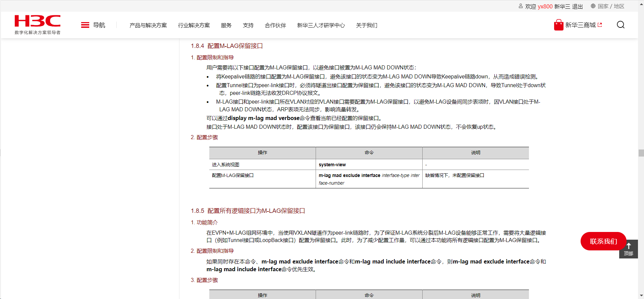Open the 产品与解决方案 menu

pyautogui.click(x=148, y=25)
